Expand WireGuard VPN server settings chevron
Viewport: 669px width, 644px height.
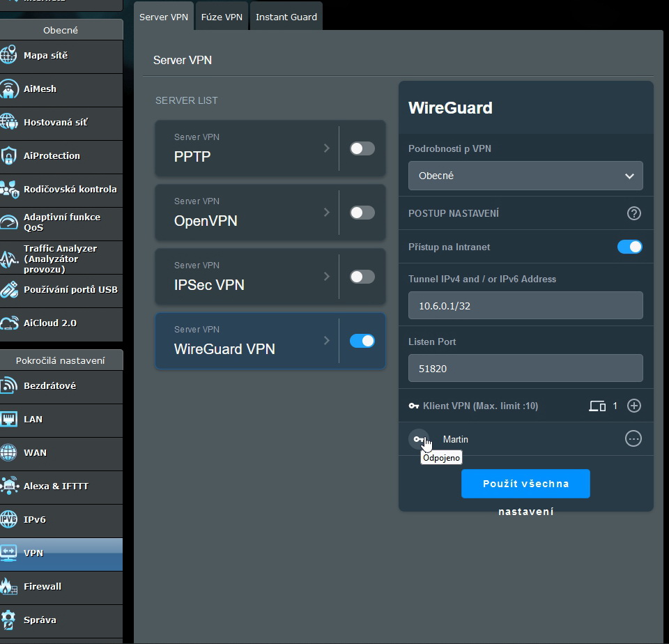pyautogui.click(x=326, y=340)
